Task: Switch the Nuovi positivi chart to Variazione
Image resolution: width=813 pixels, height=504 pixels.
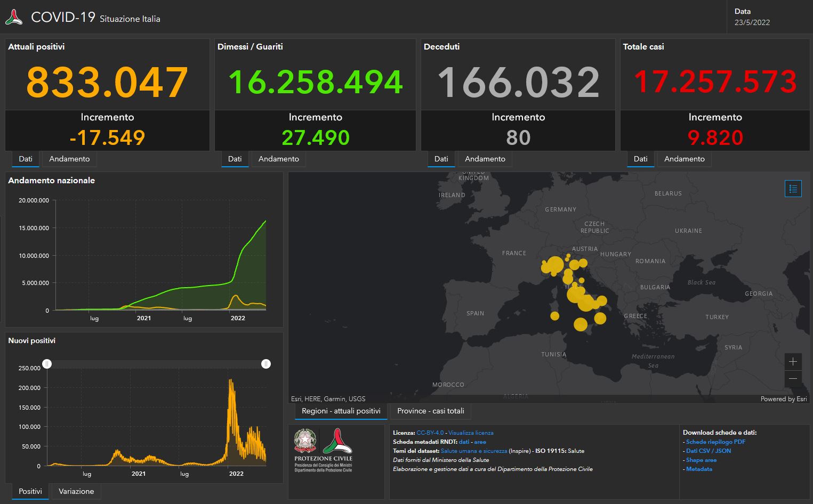Action: click(x=76, y=491)
